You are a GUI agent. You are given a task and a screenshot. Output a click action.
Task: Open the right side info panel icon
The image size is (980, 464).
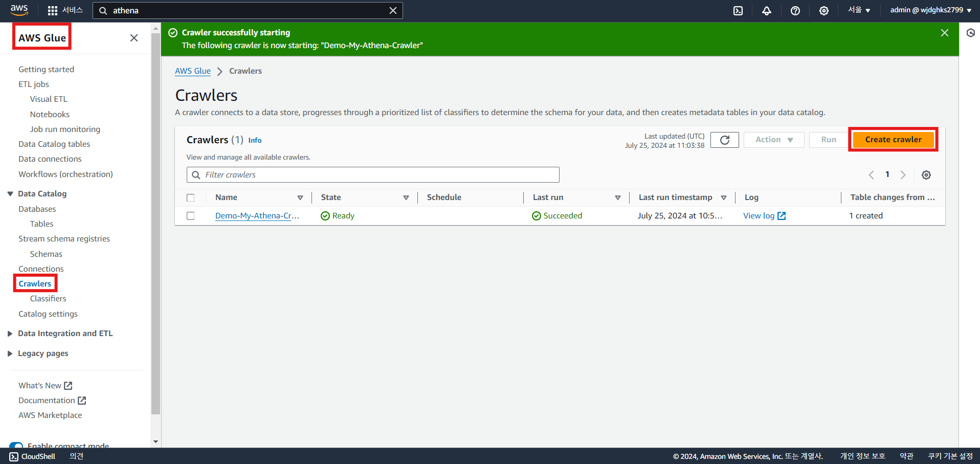[x=970, y=33]
